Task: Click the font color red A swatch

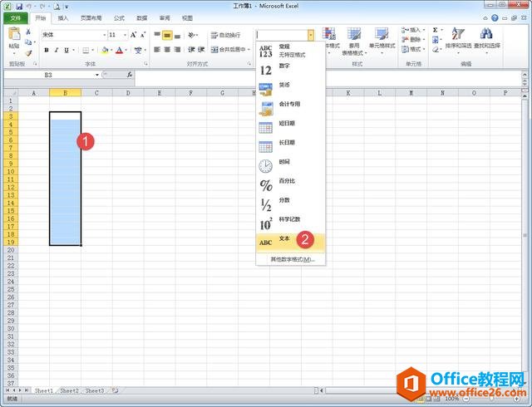Action: pyautogui.click(x=119, y=50)
